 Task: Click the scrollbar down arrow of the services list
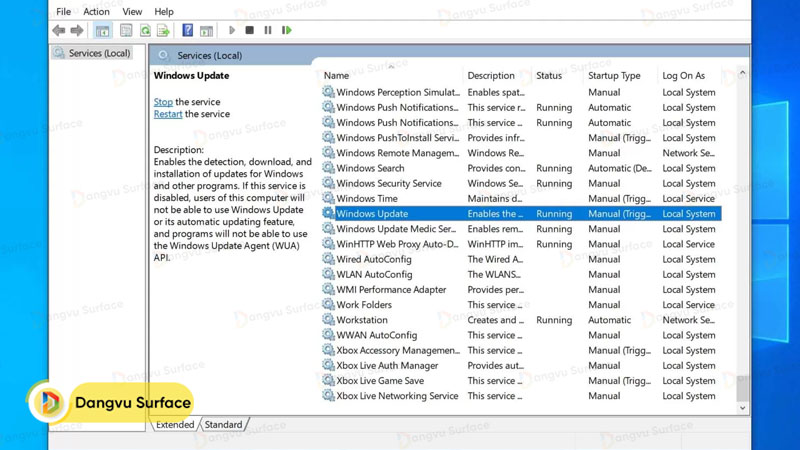742,408
